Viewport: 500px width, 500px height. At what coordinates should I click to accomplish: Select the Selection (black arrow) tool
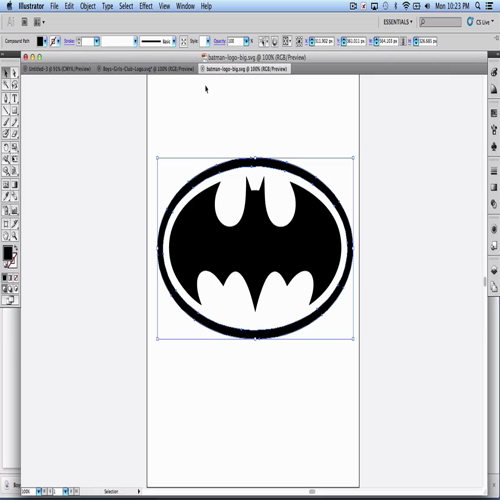click(6, 73)
